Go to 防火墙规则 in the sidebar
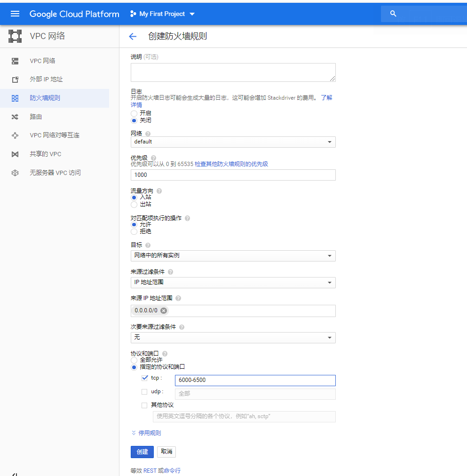 pos(55,98)
